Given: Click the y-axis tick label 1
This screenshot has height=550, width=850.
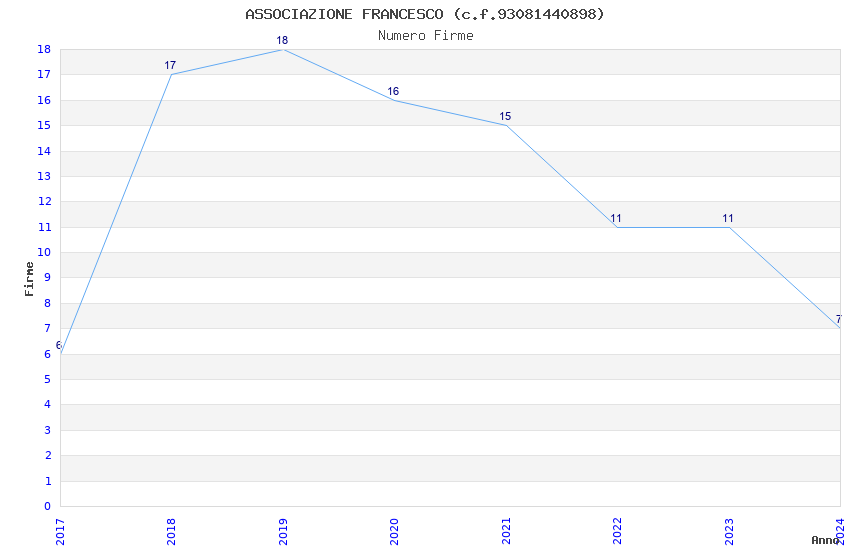Looking at the screenshot, I should [48, 481].
